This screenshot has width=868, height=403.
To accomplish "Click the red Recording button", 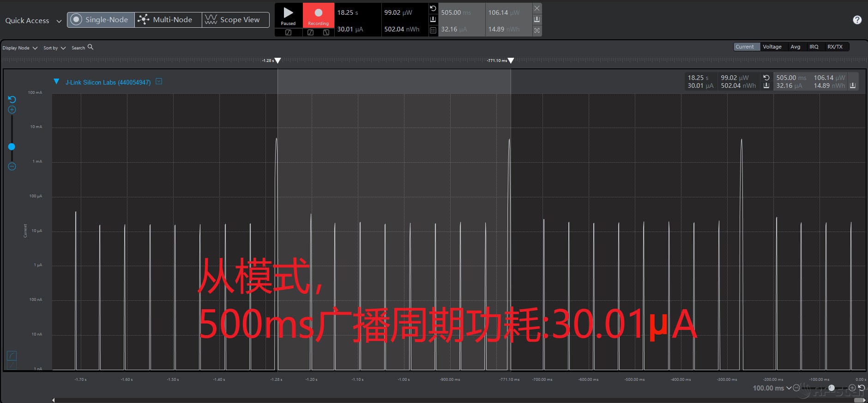I will click(x=319, y=16).
